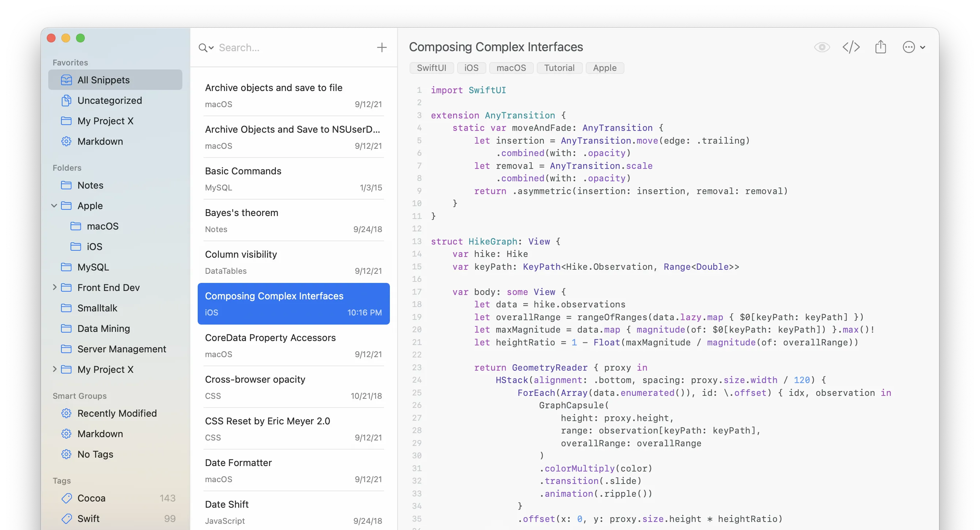Add a new snippet with plus icon
The width and height of the screenshot is (980, 530).
(x=381, y=48)
